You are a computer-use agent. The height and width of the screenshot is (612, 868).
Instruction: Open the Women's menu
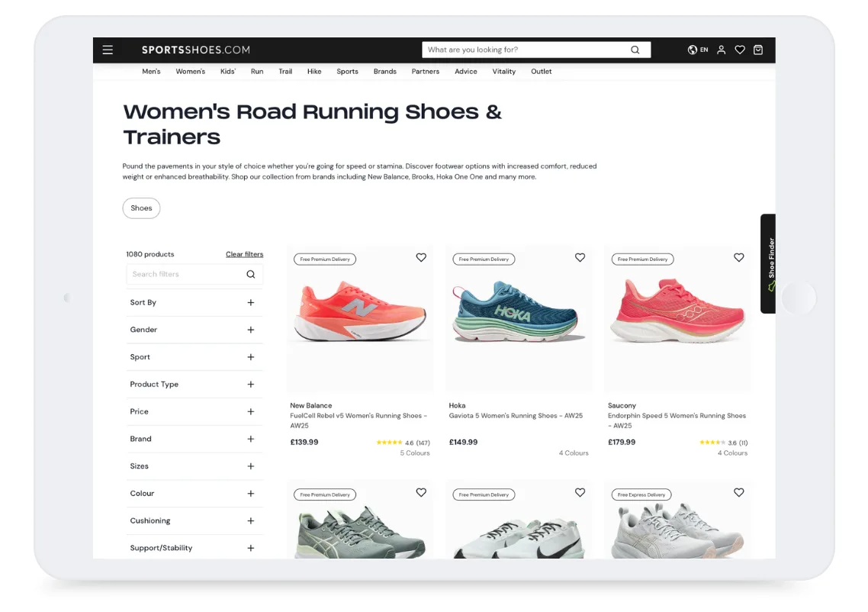(191, 72)
